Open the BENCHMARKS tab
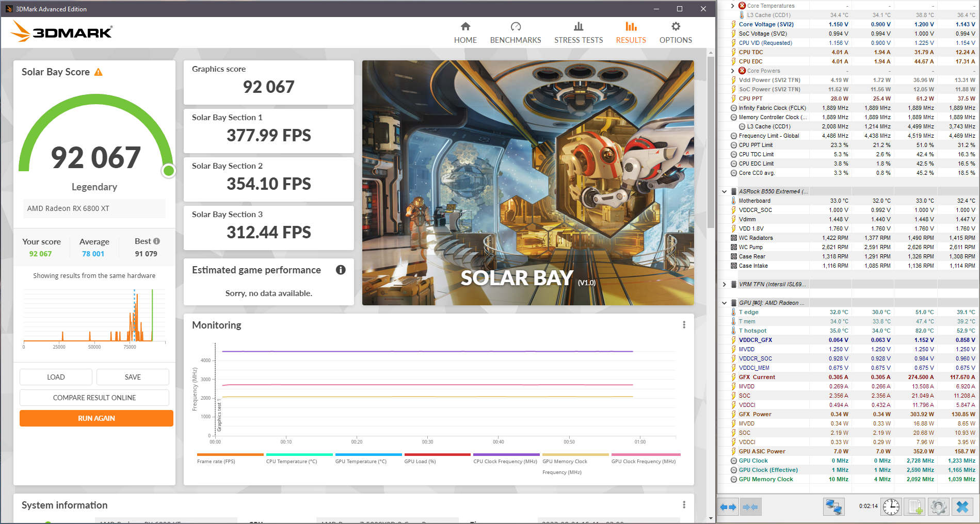Screen dimensions: 980x524 [x=516, y=32]
